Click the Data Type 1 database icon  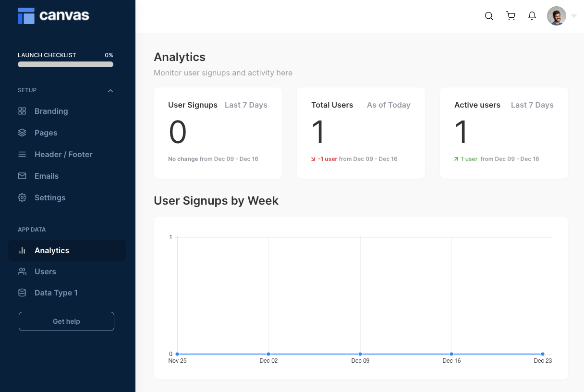click(22, 293)
